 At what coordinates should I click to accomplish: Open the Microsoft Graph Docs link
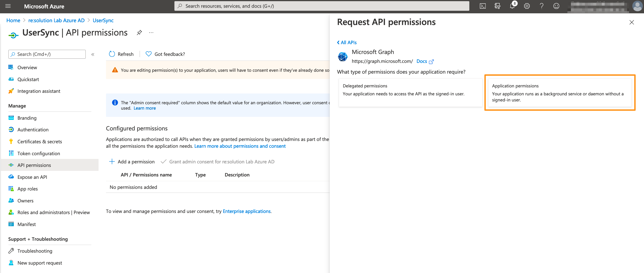coord(425,61)
